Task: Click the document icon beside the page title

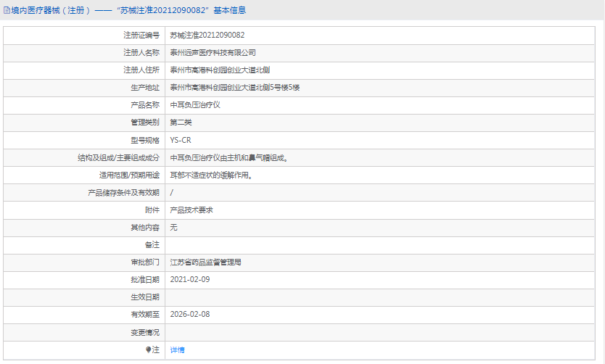Action: click(x=7, y=10)
